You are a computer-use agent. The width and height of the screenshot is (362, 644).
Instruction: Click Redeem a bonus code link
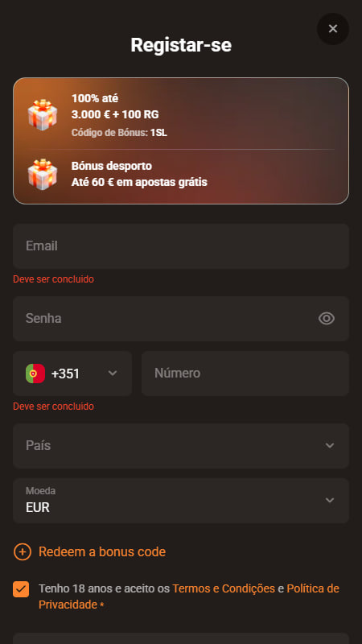(102, 551)
